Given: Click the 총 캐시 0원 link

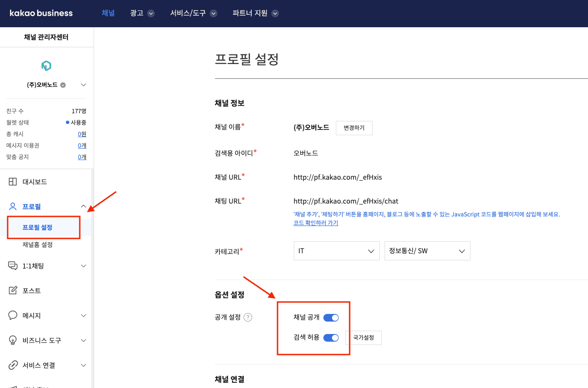Looking at the screenshot, I should coord(82,134).
